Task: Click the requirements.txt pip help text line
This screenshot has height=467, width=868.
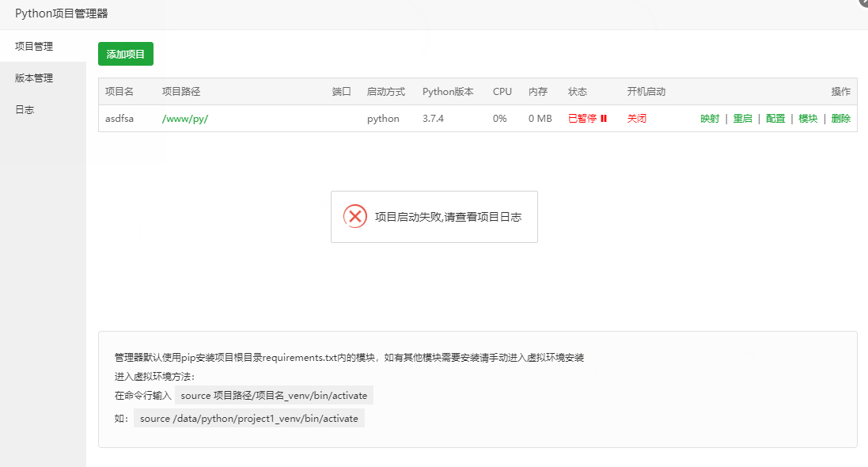Action: 349,358
